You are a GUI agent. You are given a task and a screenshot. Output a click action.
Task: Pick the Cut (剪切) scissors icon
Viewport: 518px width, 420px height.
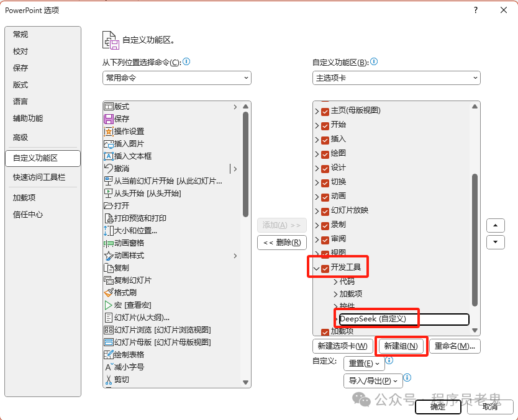click(108, 380)
